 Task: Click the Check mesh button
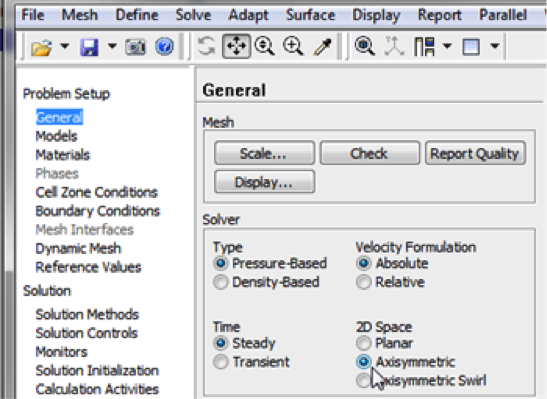coord(370,153)
